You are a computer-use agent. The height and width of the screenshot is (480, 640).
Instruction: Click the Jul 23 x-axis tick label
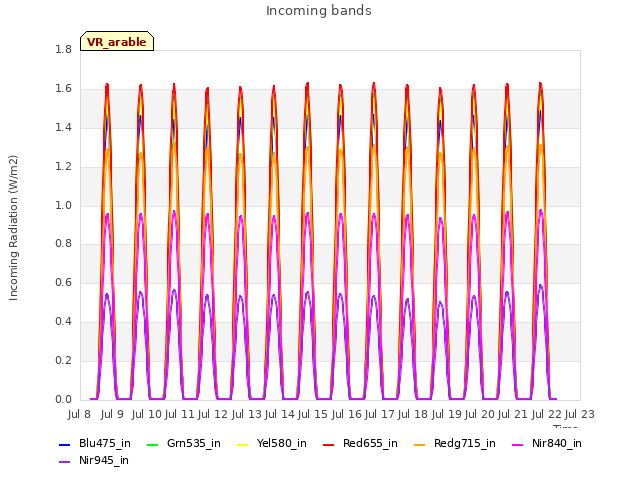pos(580,414)
